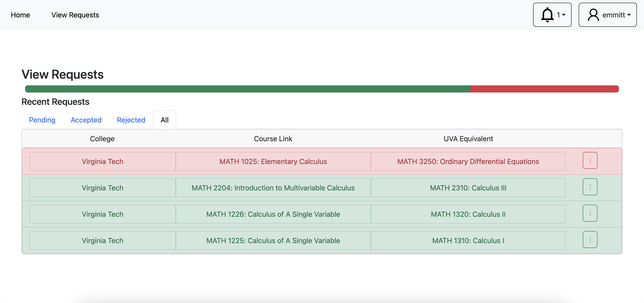644x303 pixels.
Task: Switch to the Pending tab
Action: (42, 120)
